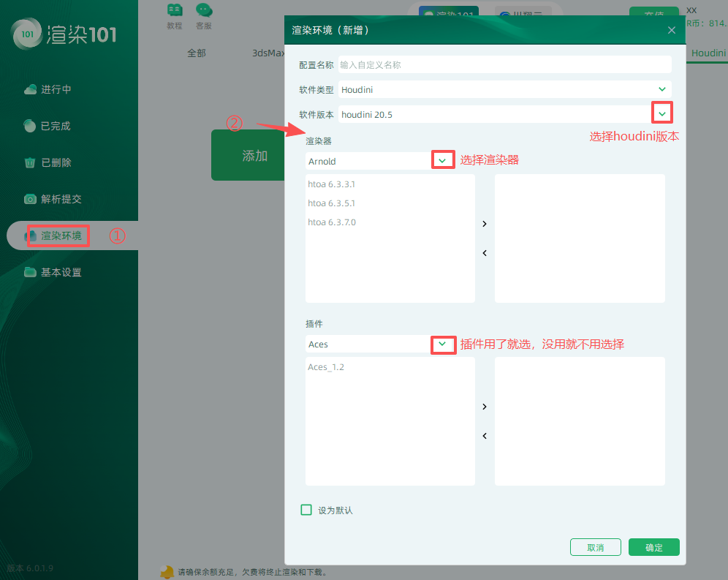Screen dimensions: 728x580
Task: Click the selected renderer list box
Action: [580, 238]
